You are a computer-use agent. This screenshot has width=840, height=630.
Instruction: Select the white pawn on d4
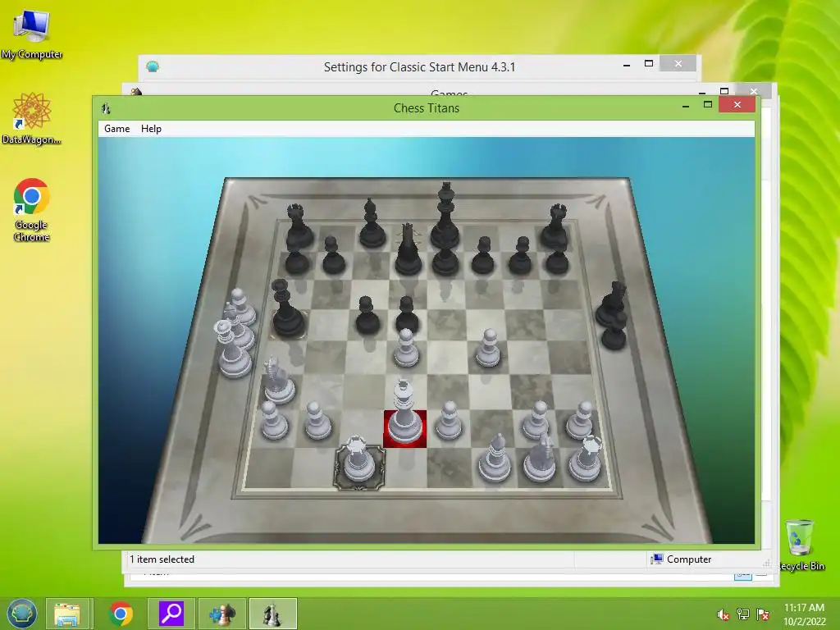coord(406,348)
